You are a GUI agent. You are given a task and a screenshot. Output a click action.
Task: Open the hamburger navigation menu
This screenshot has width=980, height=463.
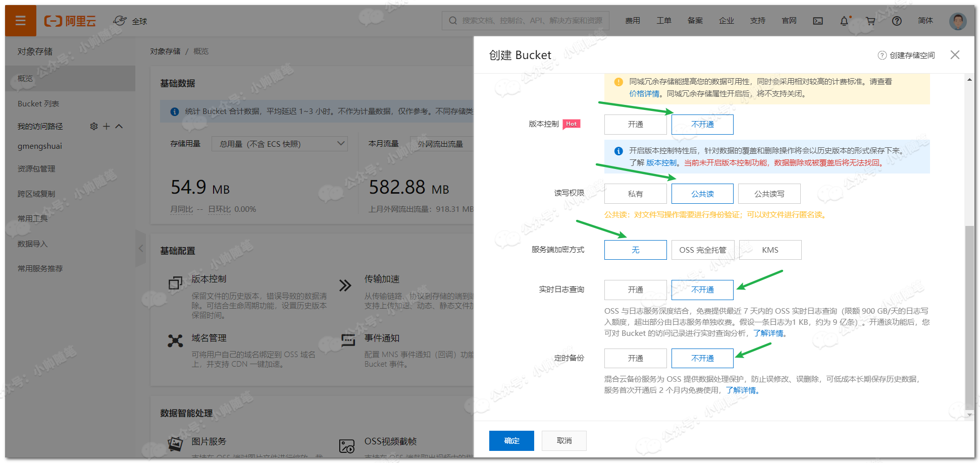click(21, 21)
